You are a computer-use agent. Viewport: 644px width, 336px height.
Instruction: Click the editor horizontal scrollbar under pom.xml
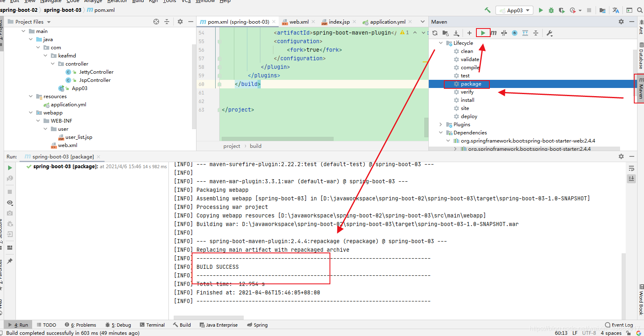(277, 139)
